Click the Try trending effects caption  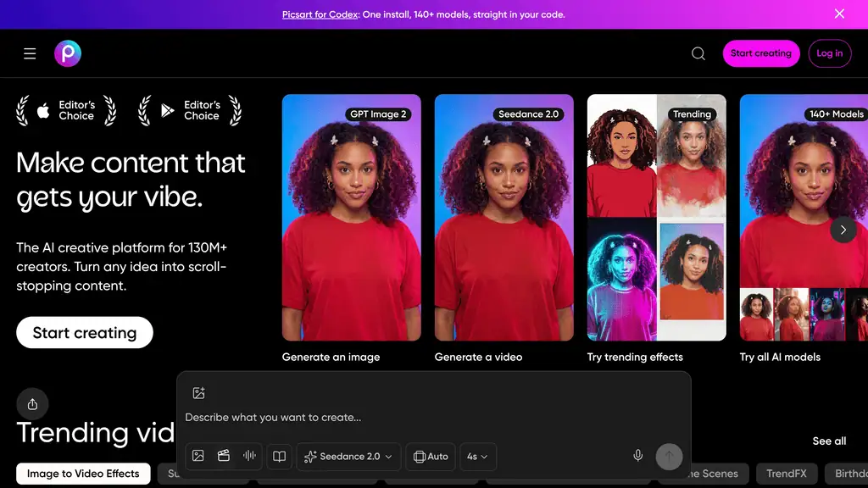[635, 357]
